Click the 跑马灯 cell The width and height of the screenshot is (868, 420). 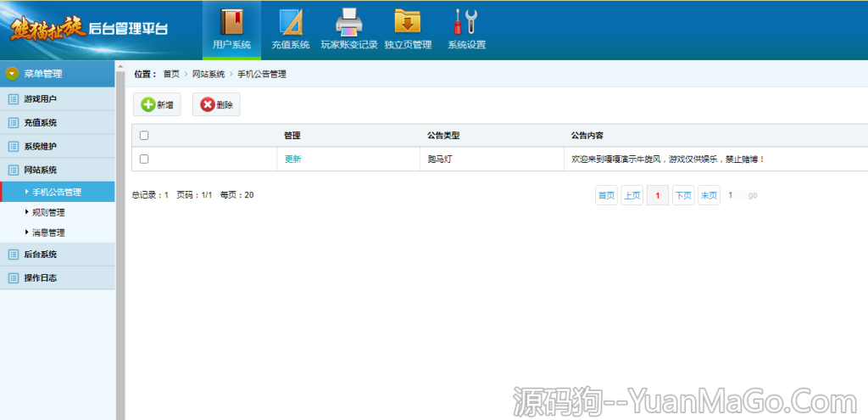pos(441,159)
